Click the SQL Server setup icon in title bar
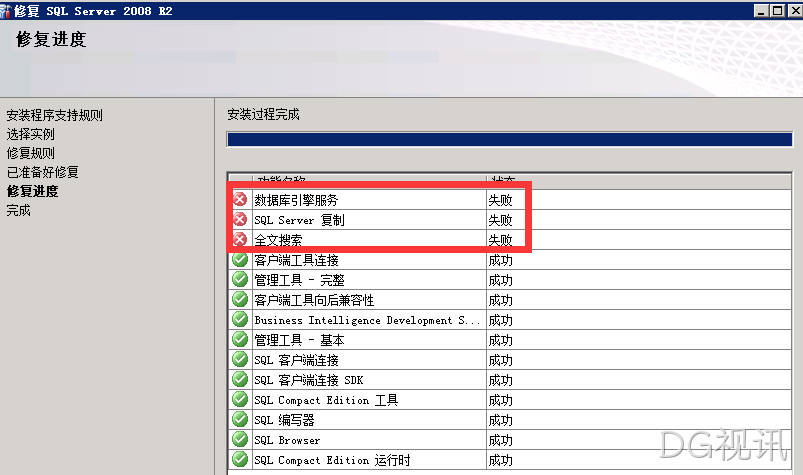 pos(6,10)
